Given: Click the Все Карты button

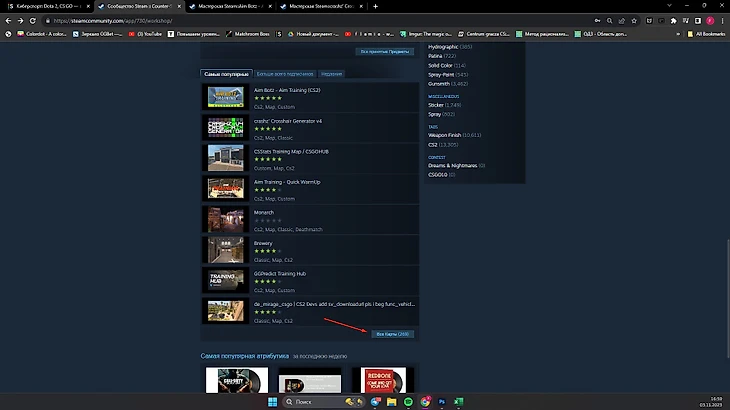Looking at the screenshot, I should coord(391,334).
